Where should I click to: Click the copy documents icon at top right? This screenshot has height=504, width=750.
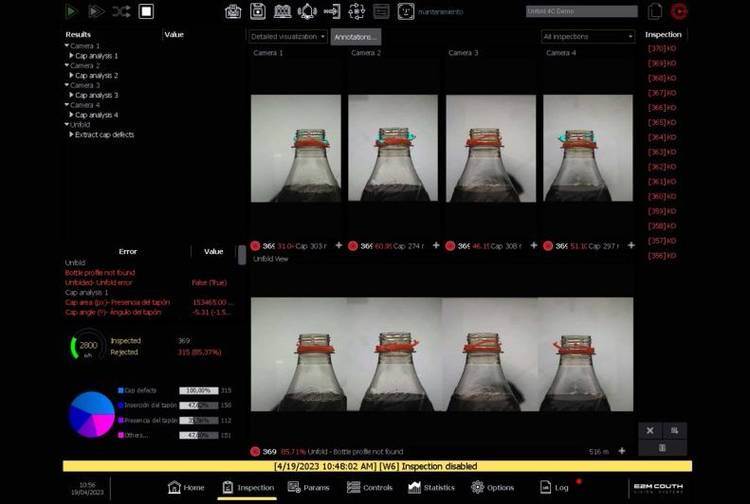coord(655,12)
